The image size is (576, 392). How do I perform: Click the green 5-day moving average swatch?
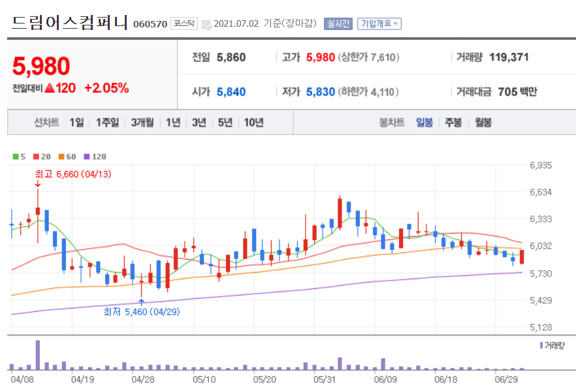16,157
